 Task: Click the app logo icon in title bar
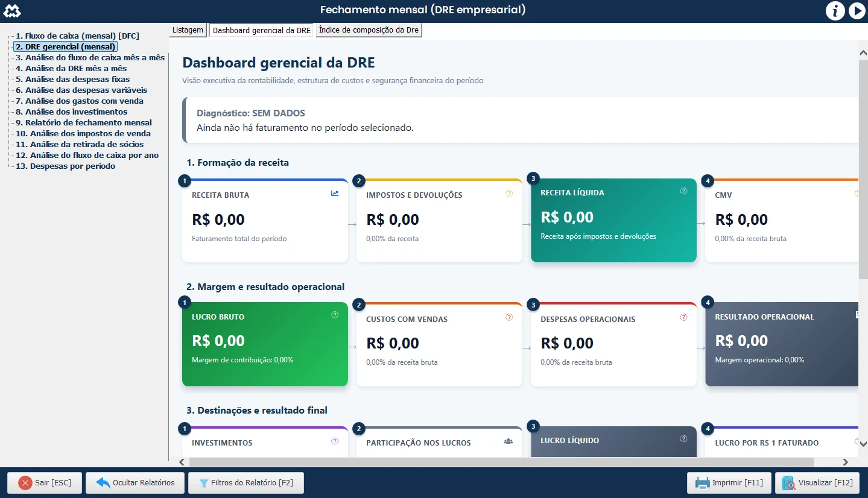(12, 10)
